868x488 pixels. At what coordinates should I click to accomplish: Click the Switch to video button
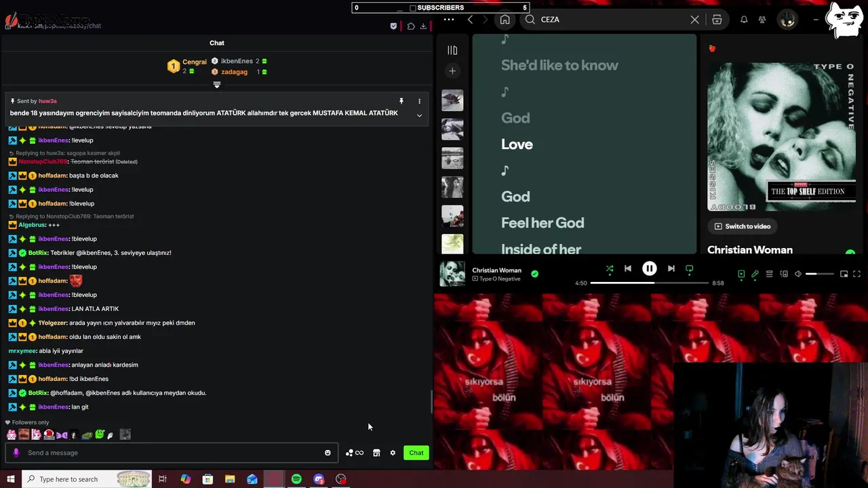click(743, 226)
